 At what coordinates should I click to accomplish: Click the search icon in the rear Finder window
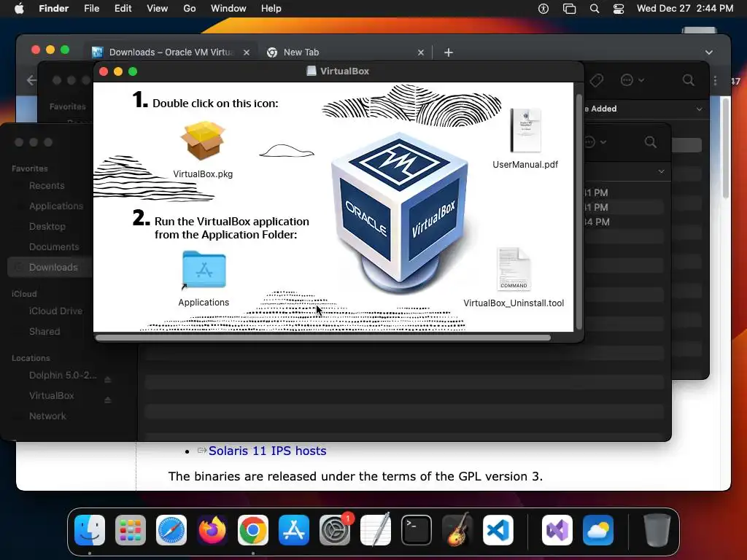point(688,80)
